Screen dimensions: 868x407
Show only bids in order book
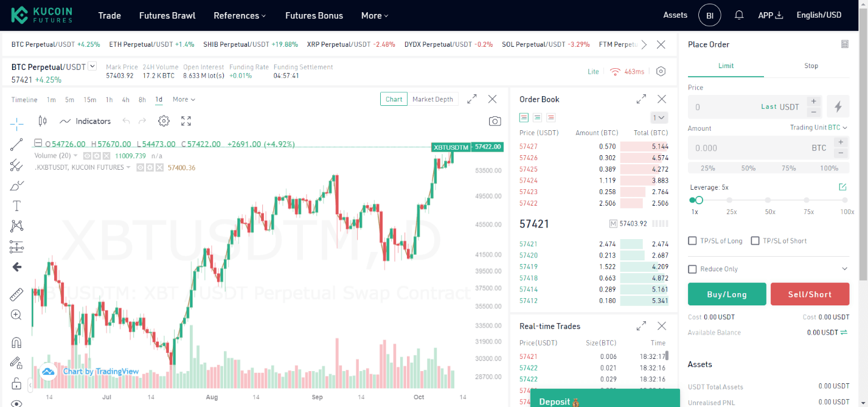537,117
